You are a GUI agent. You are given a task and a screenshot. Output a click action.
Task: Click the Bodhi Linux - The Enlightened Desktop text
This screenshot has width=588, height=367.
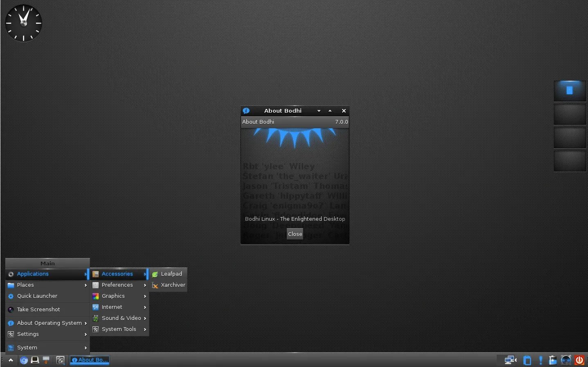295,219
